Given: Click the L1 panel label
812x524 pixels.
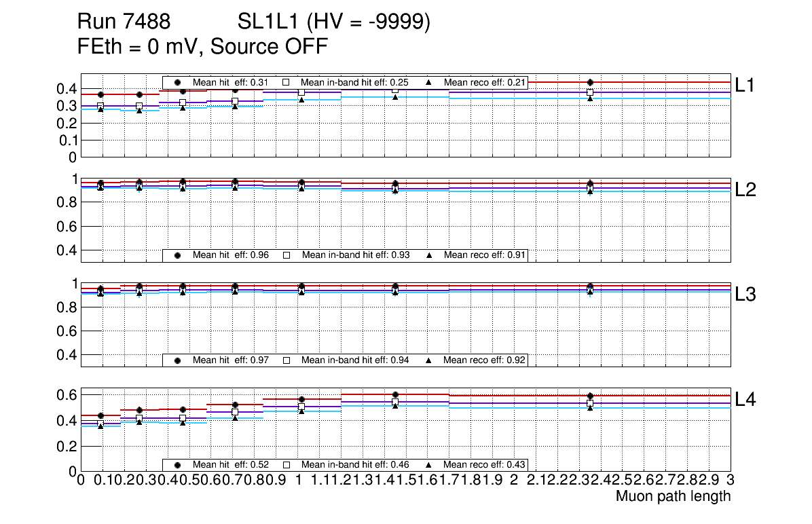Looking at the screenshot, I should [x=745, y=86].
